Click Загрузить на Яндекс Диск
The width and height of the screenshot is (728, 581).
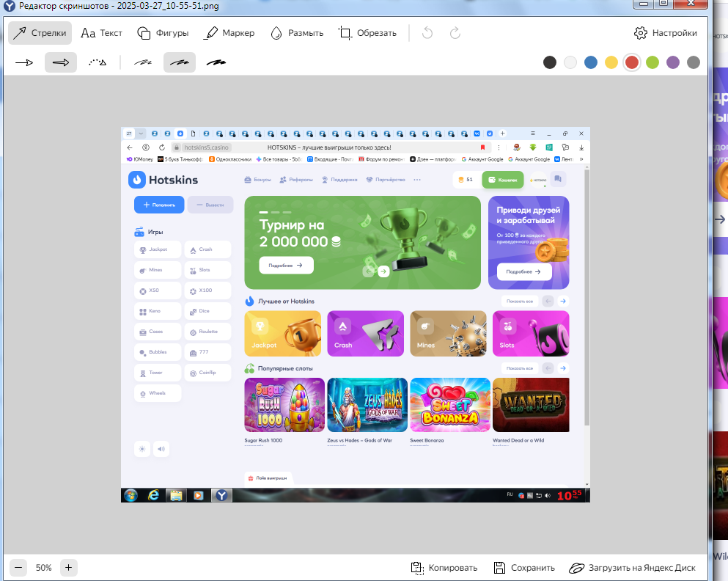tap(633, 568)
